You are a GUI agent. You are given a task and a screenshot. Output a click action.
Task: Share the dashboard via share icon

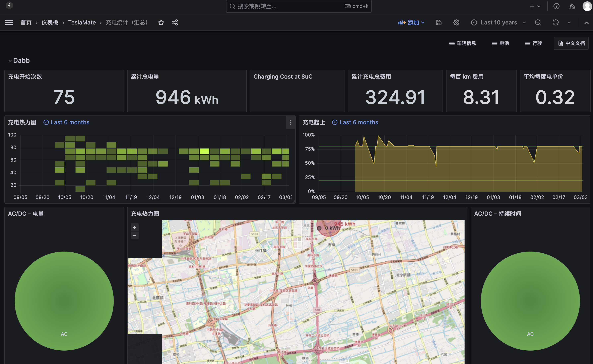175,23
